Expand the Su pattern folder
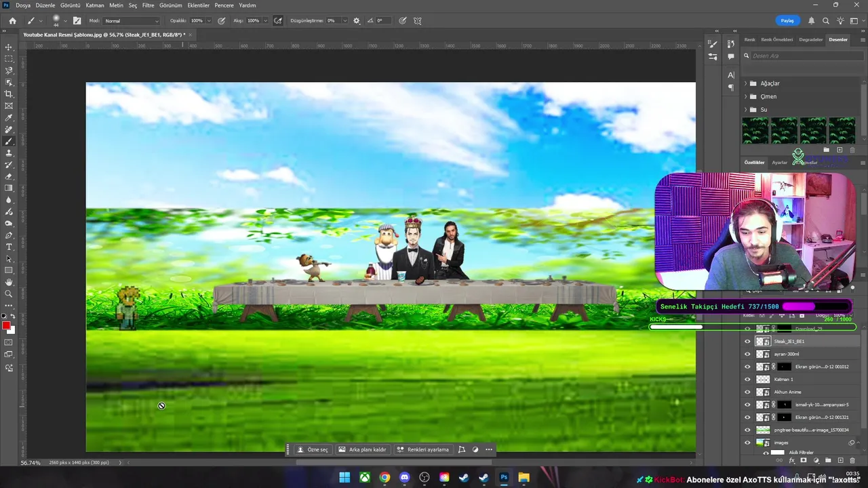868x488 pixels. [x=746, y=109]
